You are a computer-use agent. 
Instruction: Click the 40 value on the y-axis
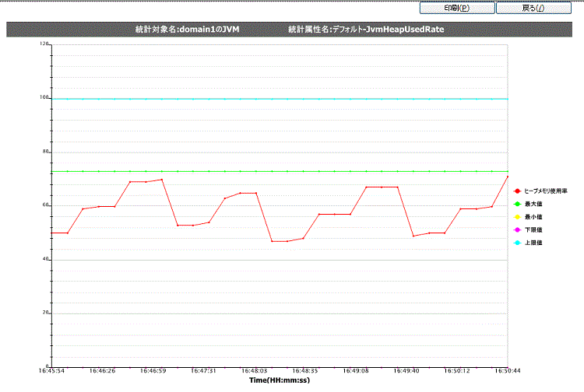[x=44, y=259]
